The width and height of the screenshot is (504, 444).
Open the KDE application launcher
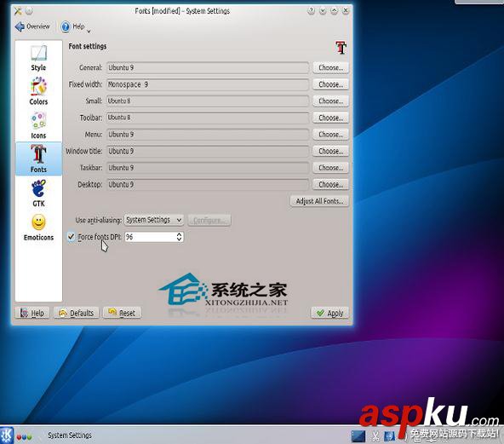7,435
